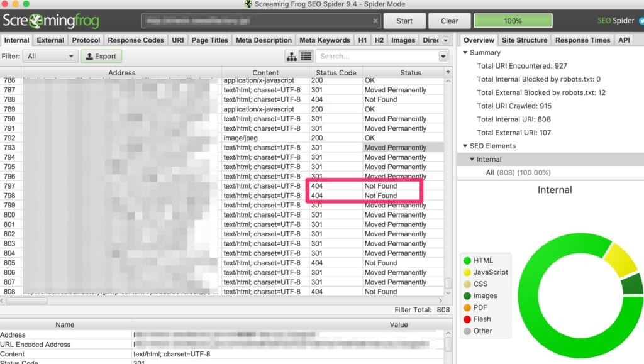This screenshot has width=644, height=364.
Task: Click the plus icon to add columns
Action: click(448, 72)
